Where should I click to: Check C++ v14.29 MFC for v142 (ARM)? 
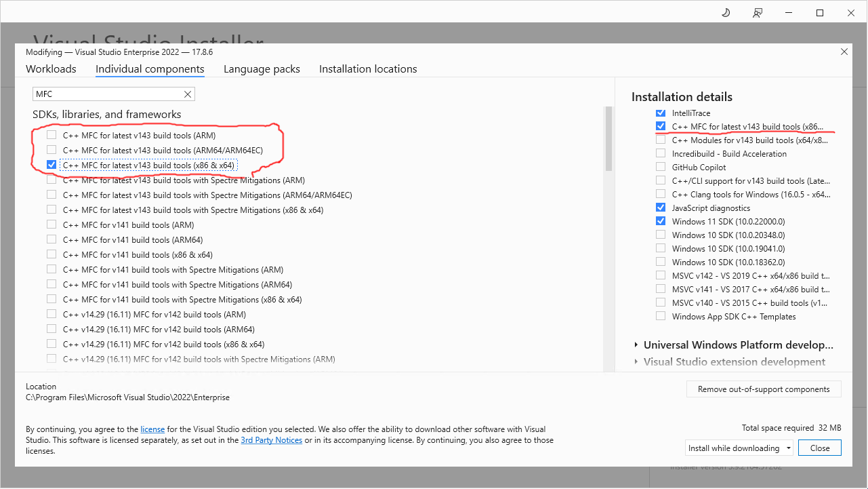[51, 315]
